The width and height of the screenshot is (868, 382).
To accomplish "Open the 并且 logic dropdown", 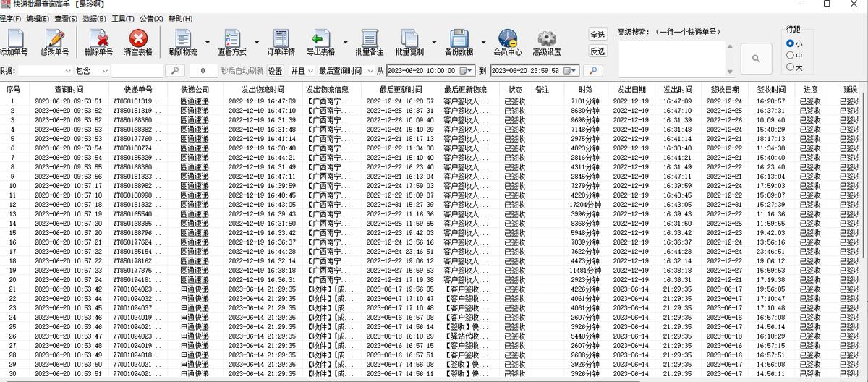I will 310,71.
